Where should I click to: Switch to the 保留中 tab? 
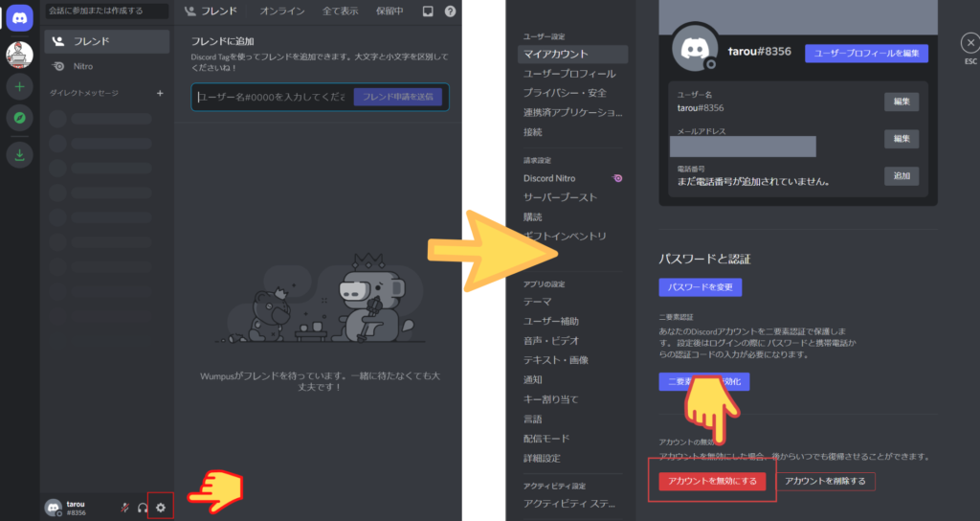pyautogui.click(x=390, y=11)
